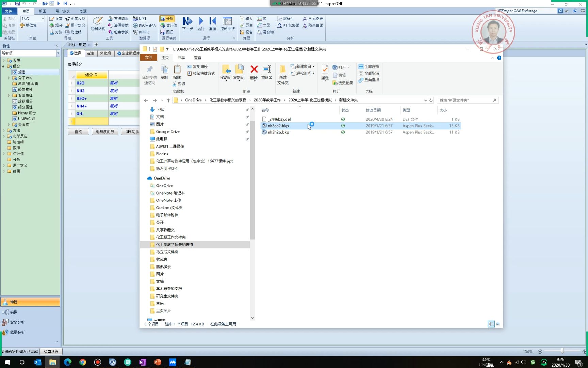Click the 电解质向导 button
Viewport: 588px width, 368px height.
(105, 132)
